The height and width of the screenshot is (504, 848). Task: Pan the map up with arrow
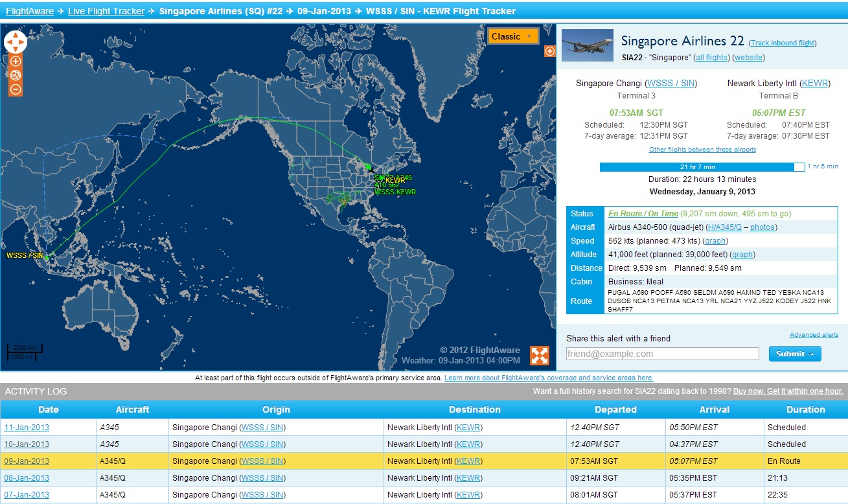[16, 34]
